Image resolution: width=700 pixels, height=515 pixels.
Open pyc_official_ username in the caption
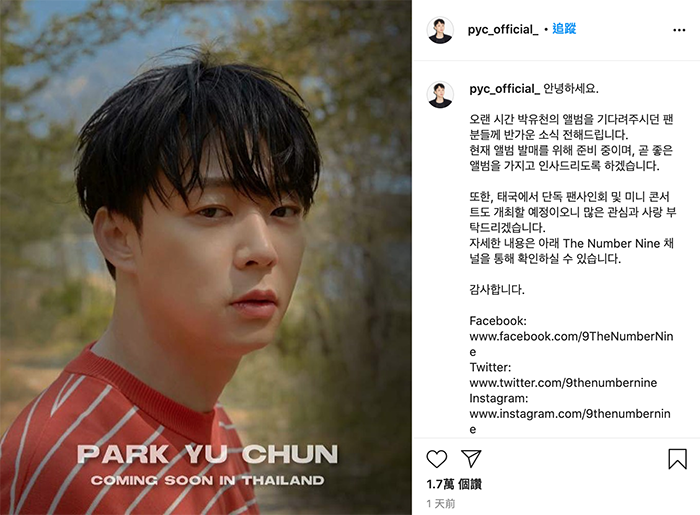tap(504, 89)
